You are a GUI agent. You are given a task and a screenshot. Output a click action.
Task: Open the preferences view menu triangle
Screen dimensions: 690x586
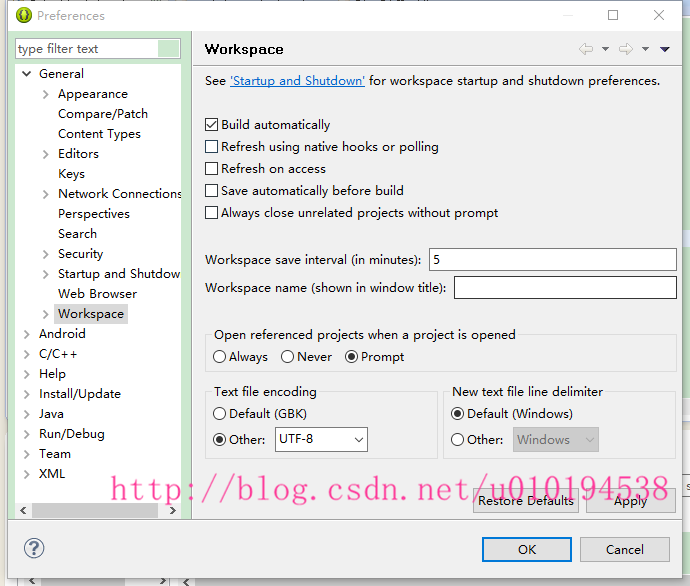pos(665,49)
